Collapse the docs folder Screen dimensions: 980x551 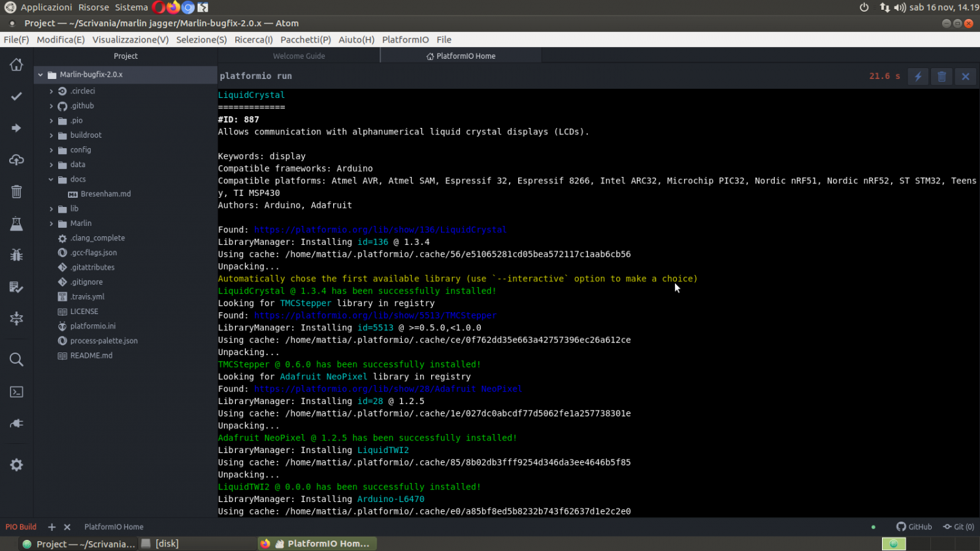pyautogui.click(x=51, y=180)
